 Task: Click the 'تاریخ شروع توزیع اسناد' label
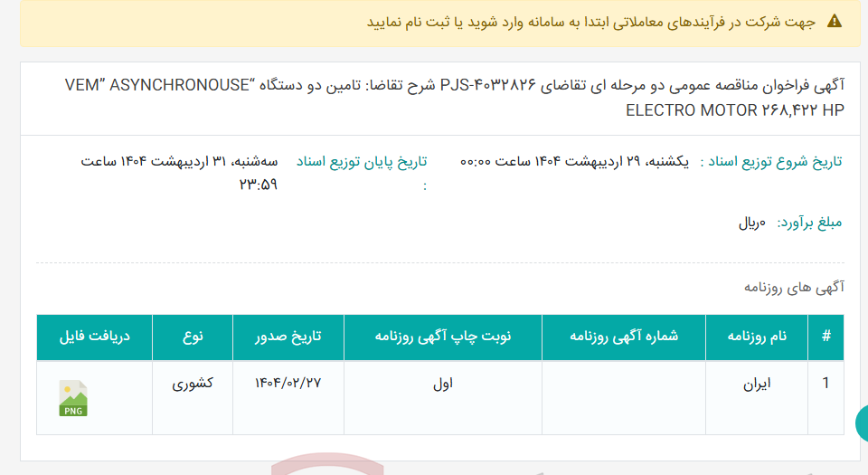pyautogui.click(x=771, y=162)
